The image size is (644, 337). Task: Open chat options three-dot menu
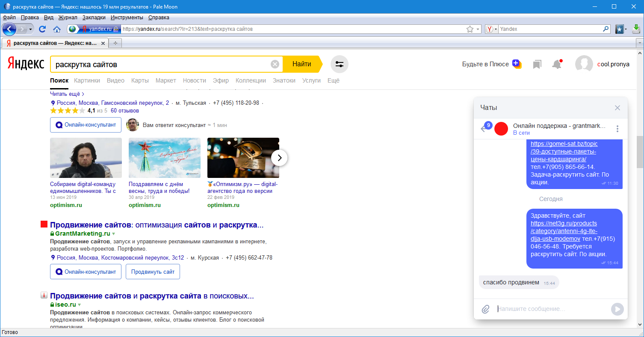point(617,129)
